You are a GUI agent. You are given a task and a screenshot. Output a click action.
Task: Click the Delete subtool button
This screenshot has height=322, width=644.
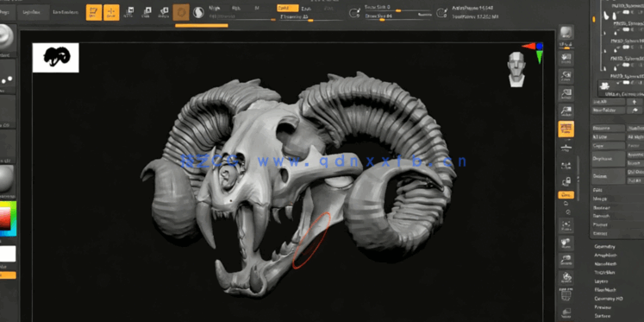pos(609,176)
